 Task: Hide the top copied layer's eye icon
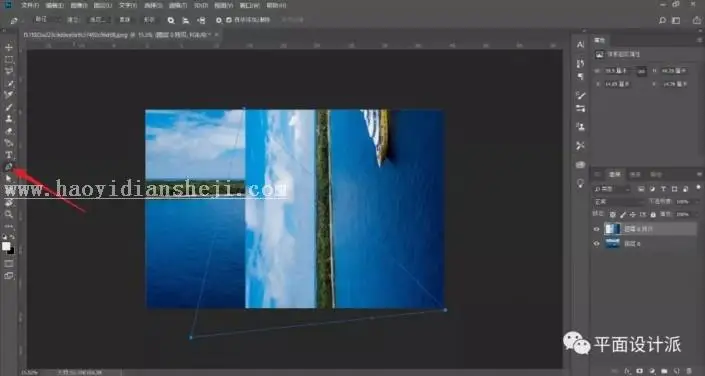coord(597,229)
